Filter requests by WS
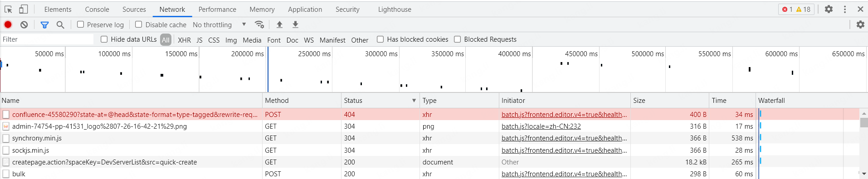Screen dimensions: 868x179 point(309,40)
